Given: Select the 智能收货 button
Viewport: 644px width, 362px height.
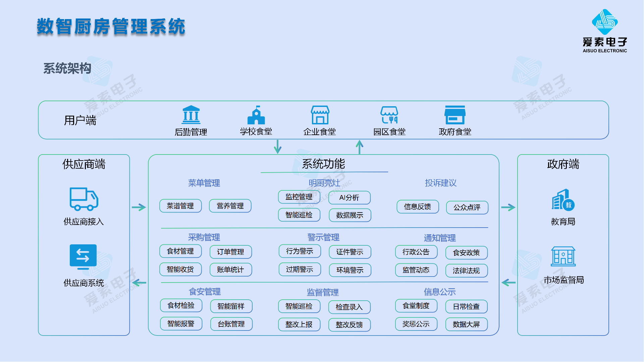Looking at the screenshot, I should 180,269.
